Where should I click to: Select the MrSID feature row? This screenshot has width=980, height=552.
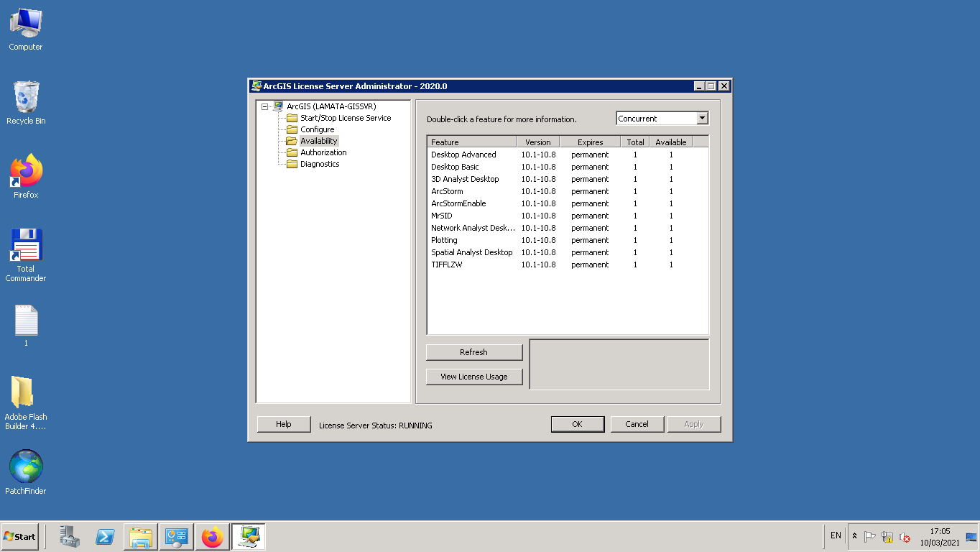pos(568,216)
